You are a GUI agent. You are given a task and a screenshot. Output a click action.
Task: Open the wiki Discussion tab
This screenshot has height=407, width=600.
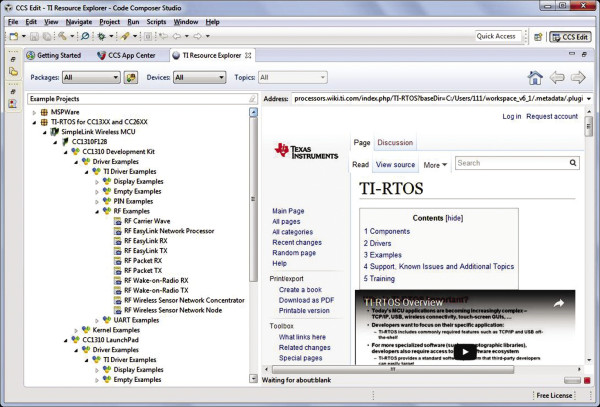click(395, 142)
